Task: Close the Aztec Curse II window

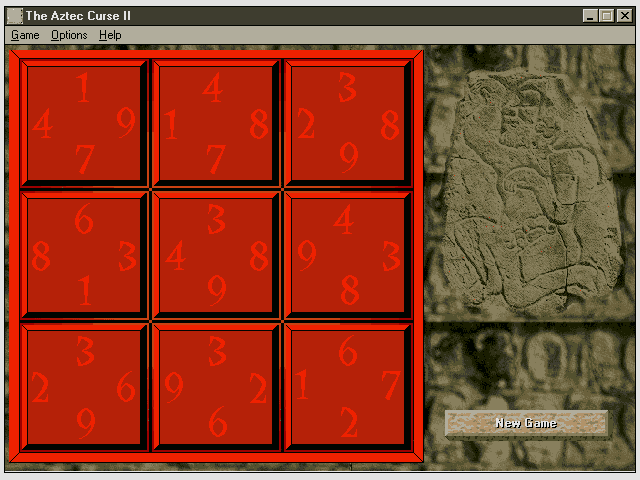Action: [x=624, y=16]
